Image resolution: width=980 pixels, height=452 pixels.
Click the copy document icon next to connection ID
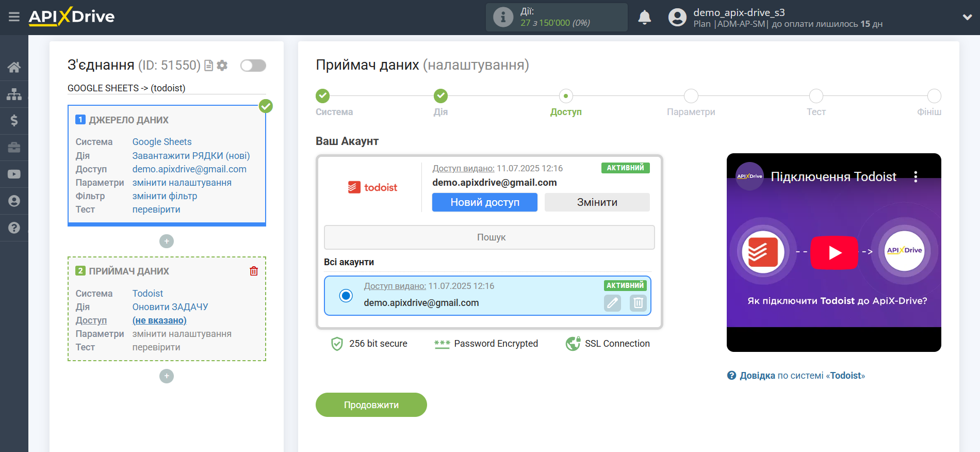[209, 66]
